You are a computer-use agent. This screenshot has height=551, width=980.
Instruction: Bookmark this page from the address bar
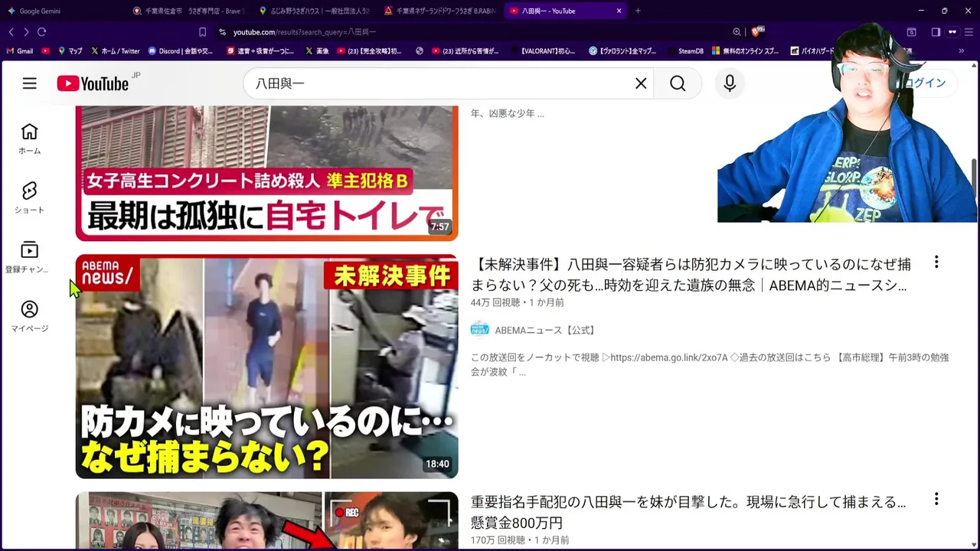pyautogui.click(x=202, y=31)
